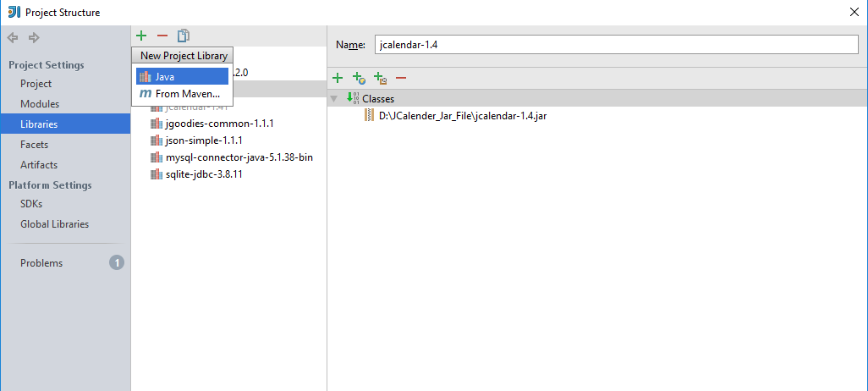Select the mysql-connector-java-5.1.38-bin library
868x391 pixels.
click(239, 157)
